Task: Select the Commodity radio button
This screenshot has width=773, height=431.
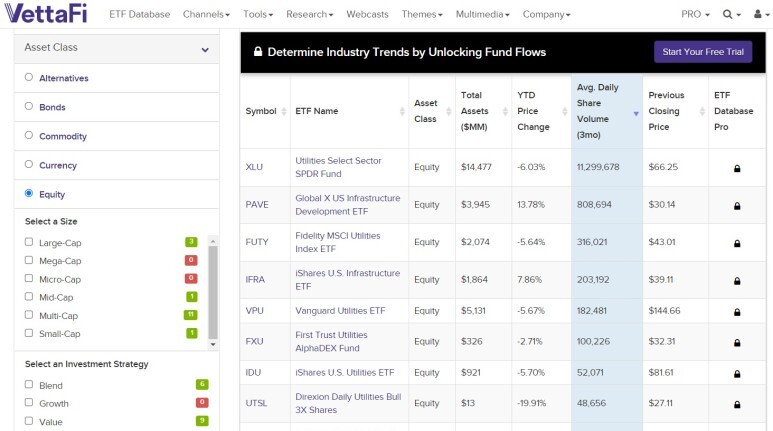Action: pyautogui.click(x=29, y=135)
